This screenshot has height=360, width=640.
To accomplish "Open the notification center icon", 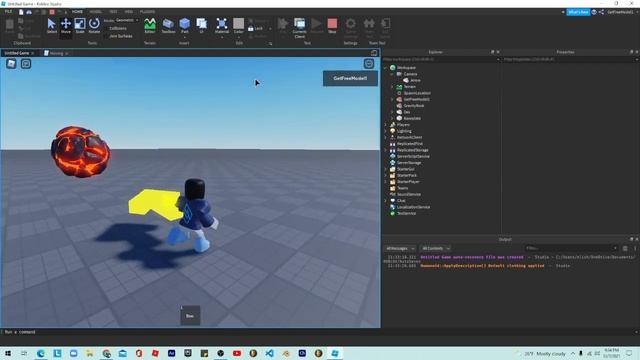I will (x=629, y=353).
